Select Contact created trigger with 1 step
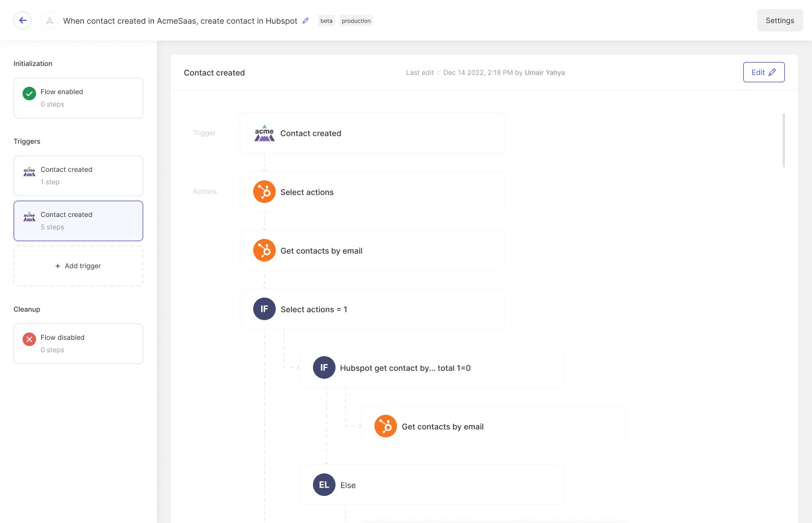This screenshot has height=523, width=812. pos(78,176)
